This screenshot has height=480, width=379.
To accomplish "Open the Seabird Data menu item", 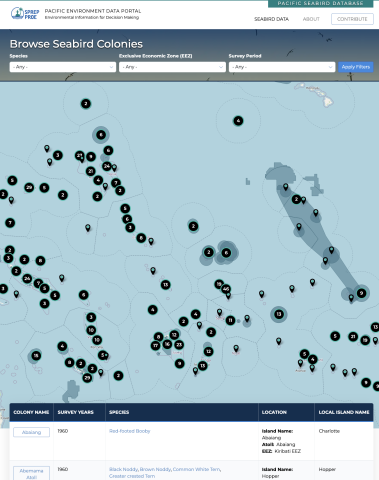I will coord(271,19).
